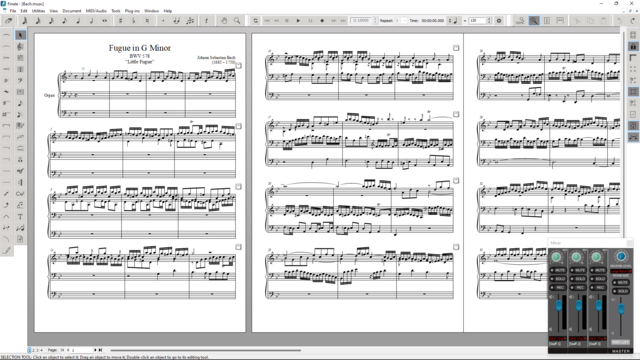
Task: Activate the Zoom magnifier tool
Action: 237,21
